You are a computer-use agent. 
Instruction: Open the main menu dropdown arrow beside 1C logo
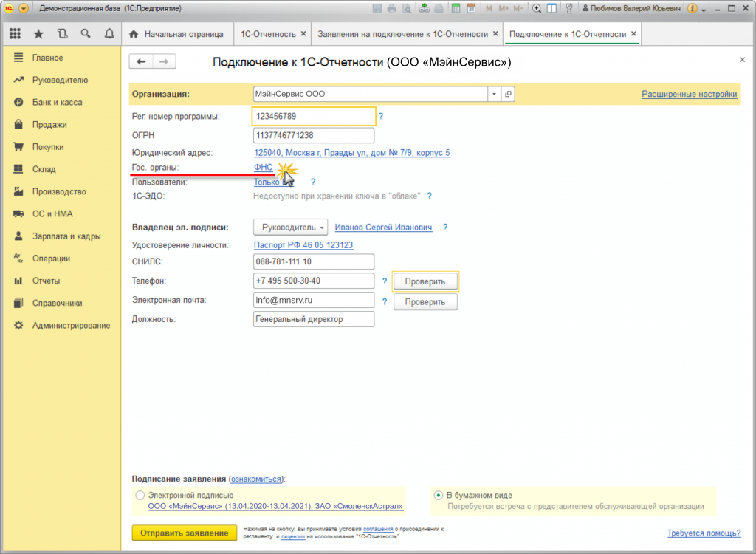coord(23,9)
